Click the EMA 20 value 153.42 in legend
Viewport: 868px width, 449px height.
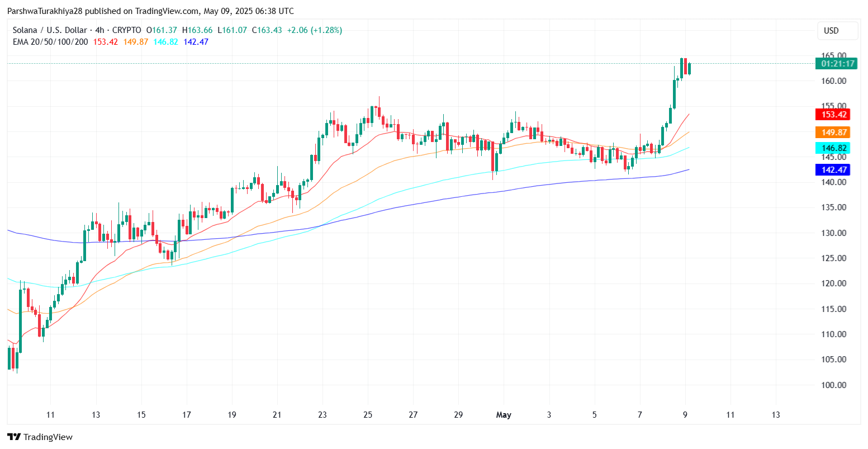pos(105,41)
